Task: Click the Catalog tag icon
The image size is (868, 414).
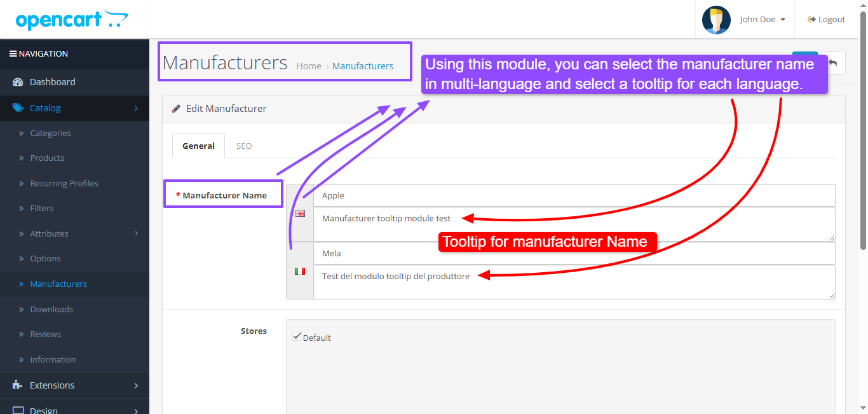Action: tap(17, 108)
